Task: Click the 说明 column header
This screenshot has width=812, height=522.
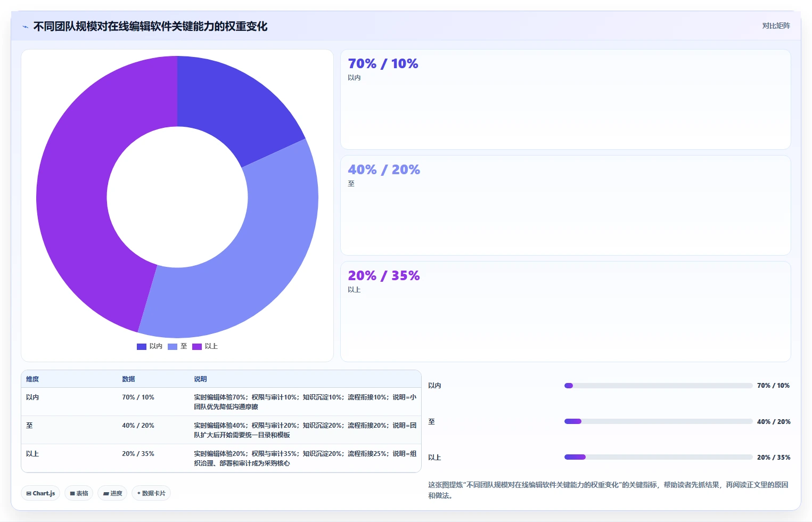Action: pyautogui.click(x=200, y=379)
